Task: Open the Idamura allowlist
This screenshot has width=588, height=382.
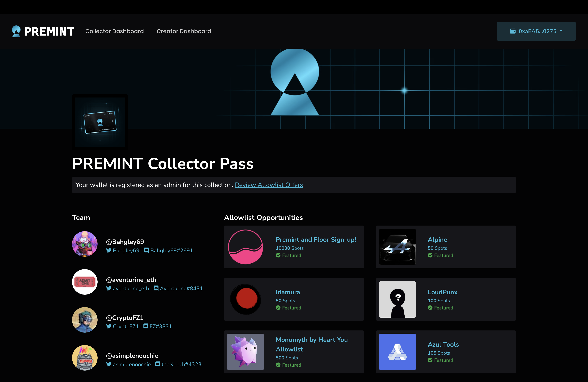Action: tap(288, 292)
